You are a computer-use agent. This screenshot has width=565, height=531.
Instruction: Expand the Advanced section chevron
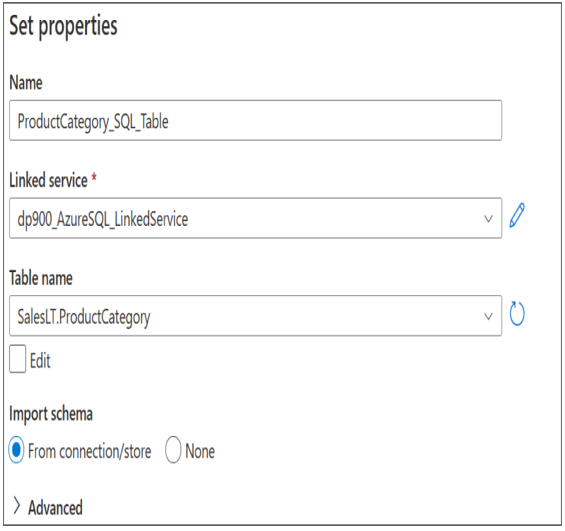tap(17, 505)
